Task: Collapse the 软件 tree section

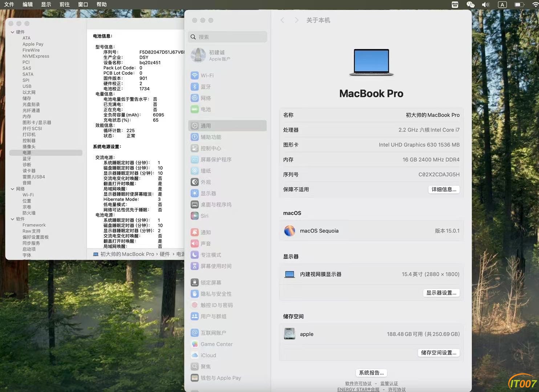Action: tap(12, 219)
